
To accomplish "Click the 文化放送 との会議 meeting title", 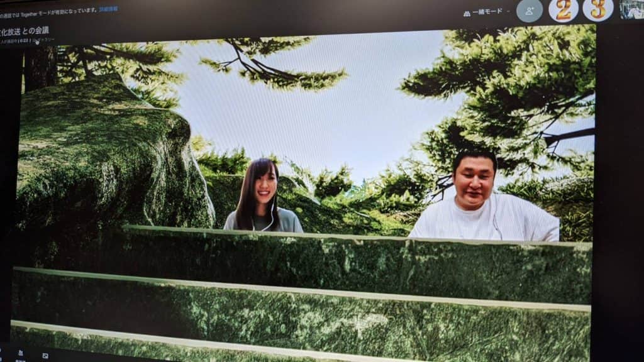I will pos(24,30).
